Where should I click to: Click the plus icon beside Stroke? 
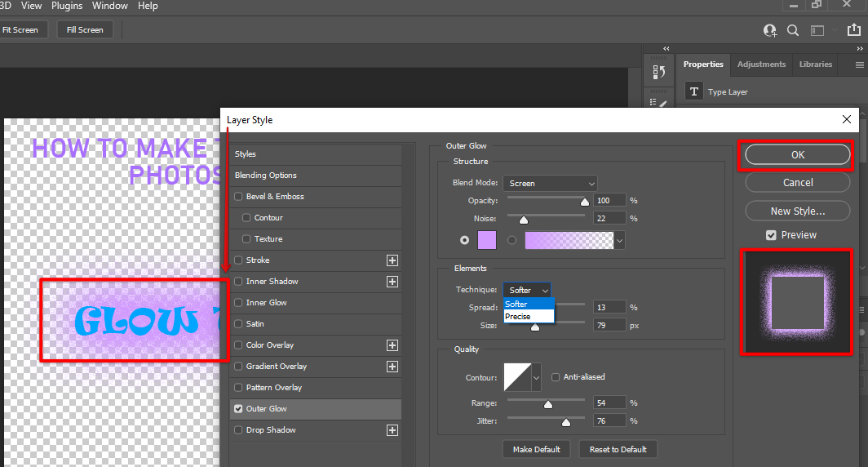point(392,260)
